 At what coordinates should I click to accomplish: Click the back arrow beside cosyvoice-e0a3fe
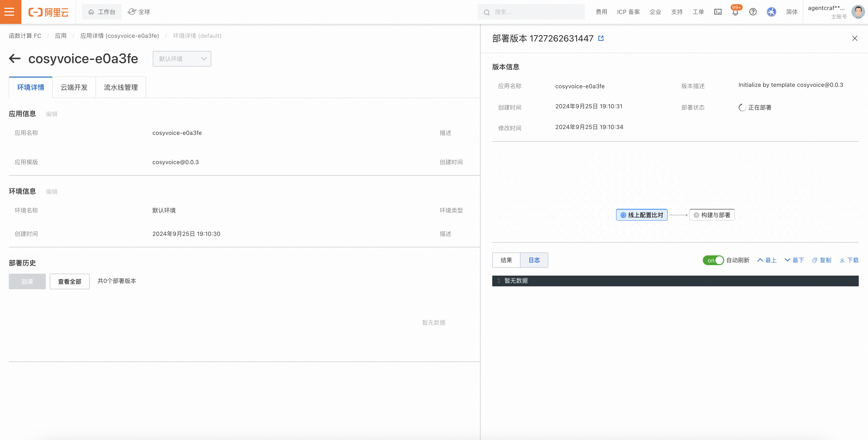point(15,58)
